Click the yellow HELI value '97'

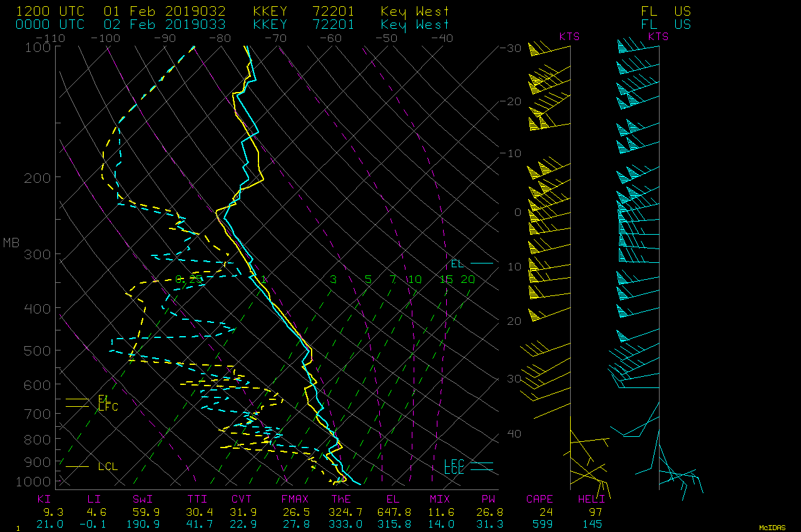point(594,512)
